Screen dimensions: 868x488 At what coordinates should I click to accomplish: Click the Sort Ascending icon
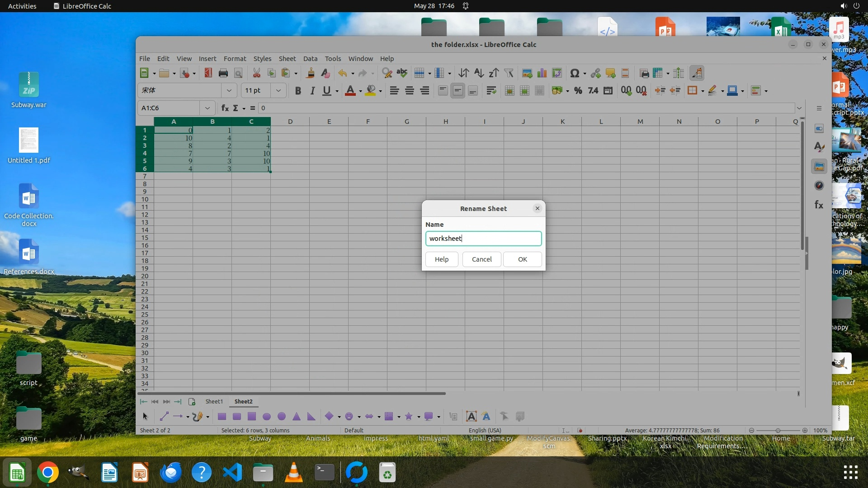479,73
